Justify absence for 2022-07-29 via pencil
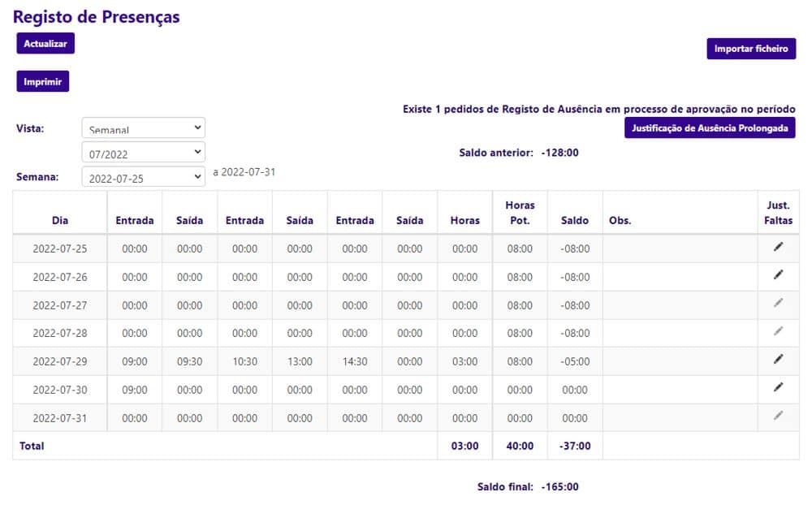 [778, 359]
